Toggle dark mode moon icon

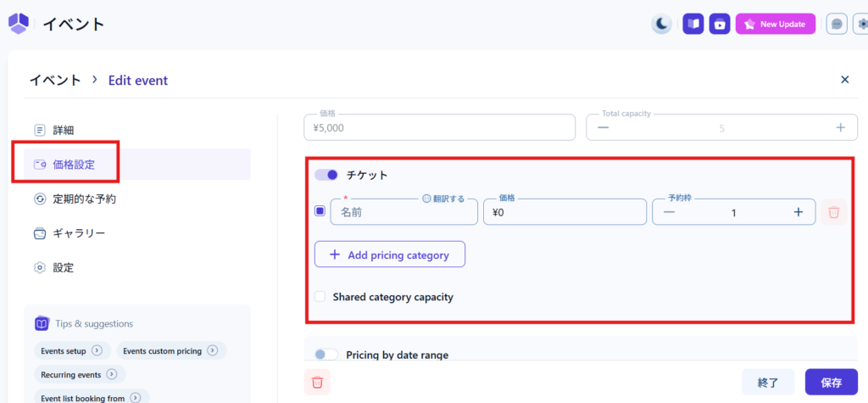(x=662, y=24)
